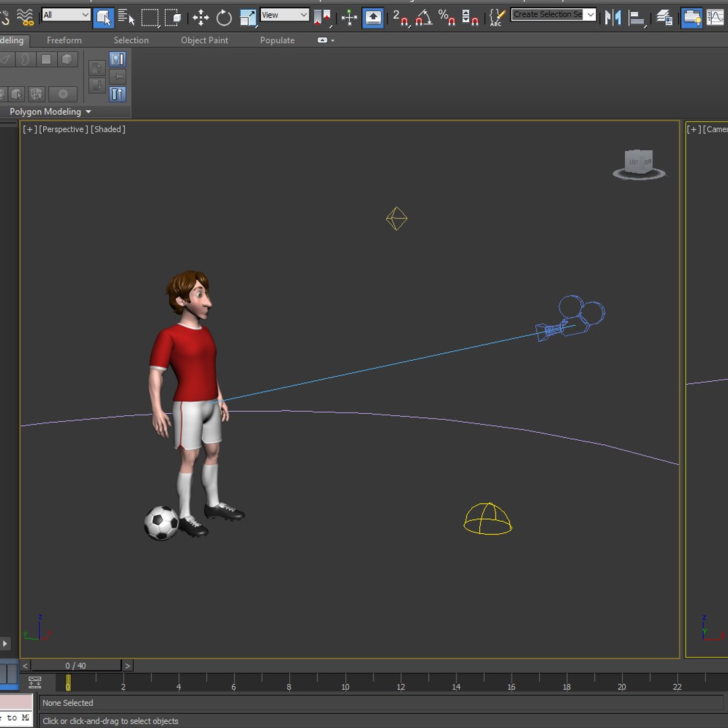Select the yellow skylight dome helper
728x728 pixels.
click(487, 518)
